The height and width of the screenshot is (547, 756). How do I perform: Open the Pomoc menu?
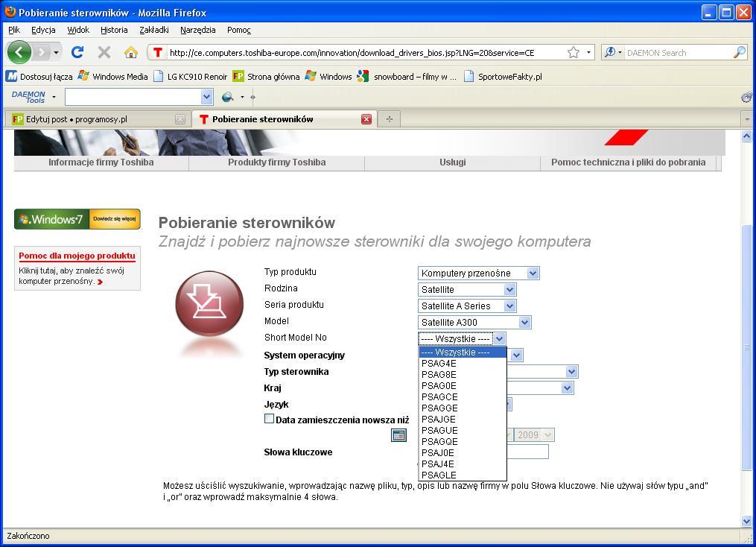[x=238, y=30]
